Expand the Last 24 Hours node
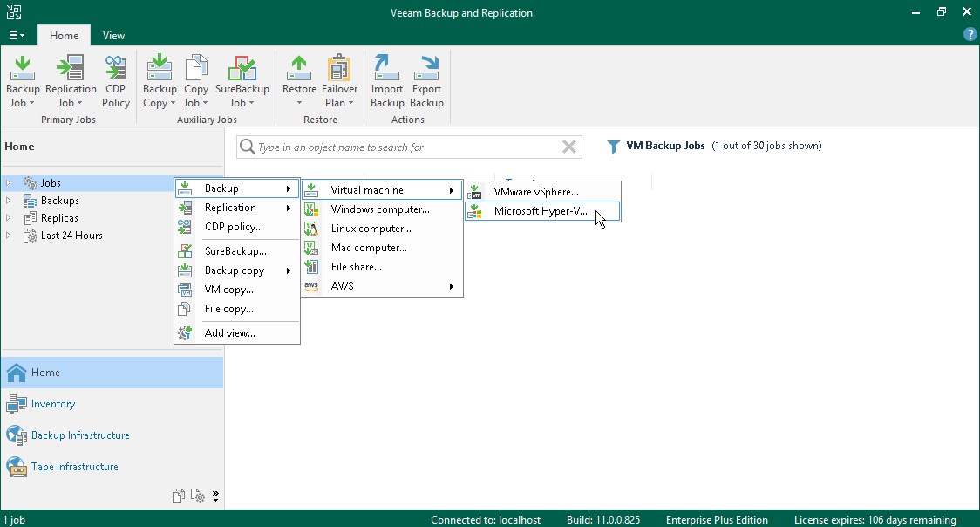The width and height of the screenshot is (980, 527). (9, 236)
